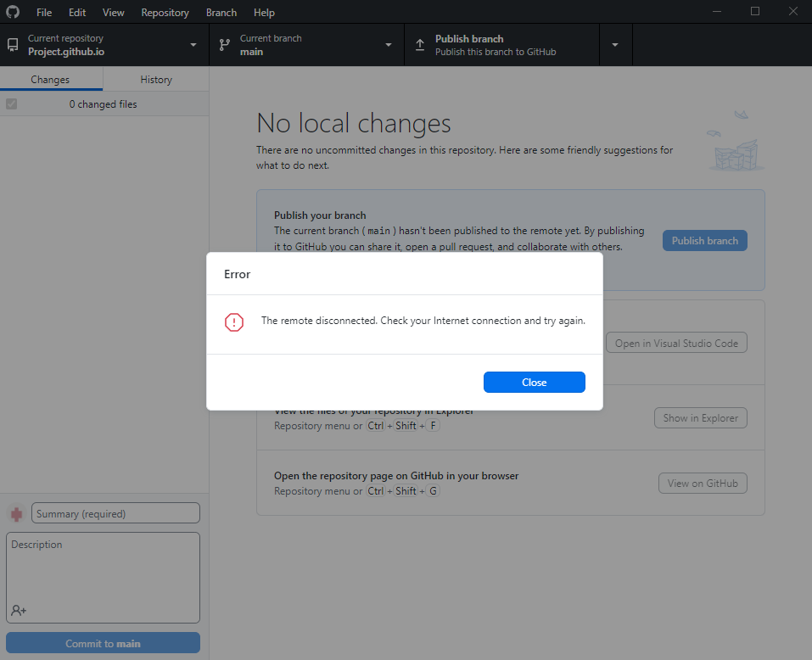This screenshot has height=660, width=812.
Task: Toggle the changed files checkbox
Action: 11,103
